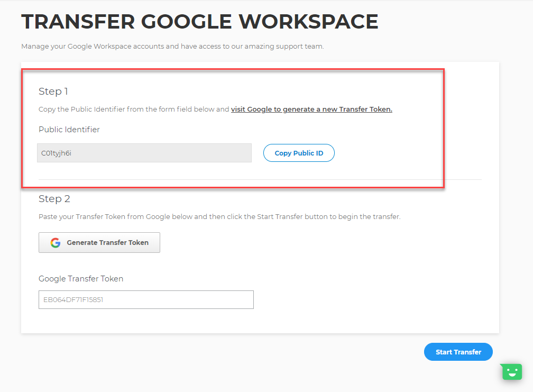Click the Google G icon on the token button

[x=56, y=242]
